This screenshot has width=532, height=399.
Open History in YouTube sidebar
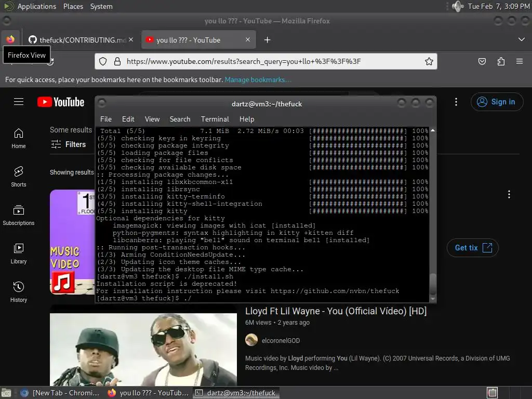click(19, 292)
